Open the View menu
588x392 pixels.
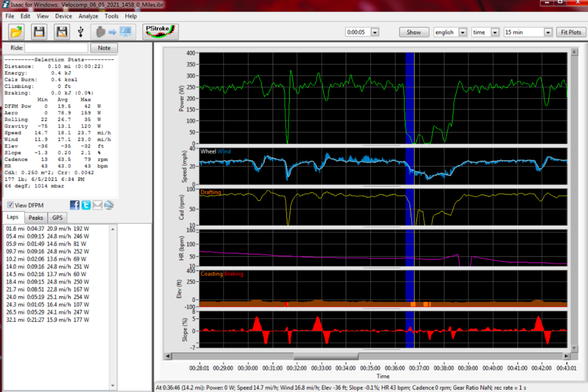(42, 16)
